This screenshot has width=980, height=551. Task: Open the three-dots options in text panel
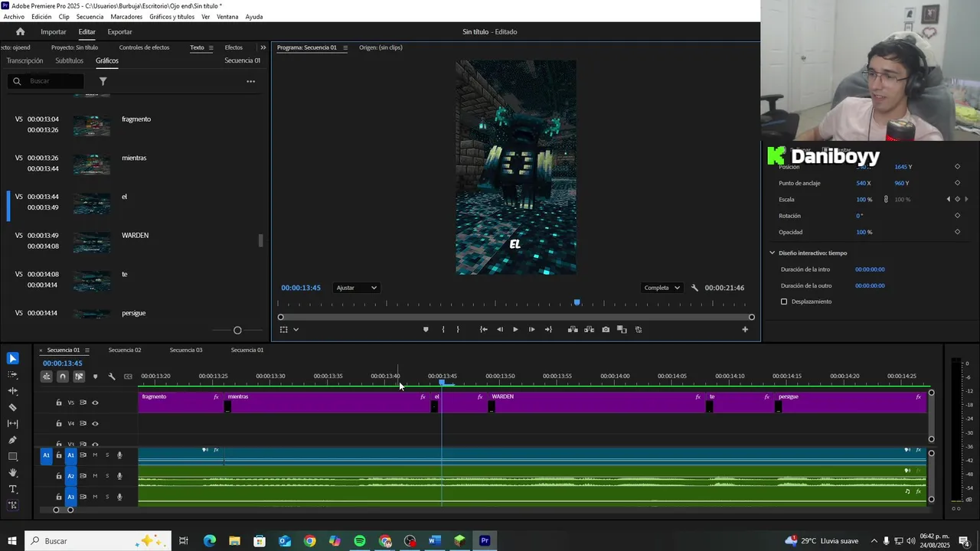[250, 81]
